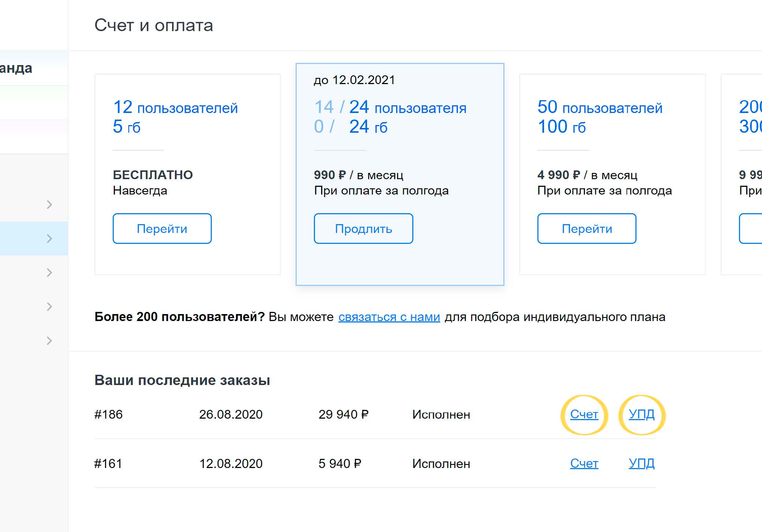Click the second-to-last sidebar chevron
This screenshot has height=532, width=762.
coord(49,306)
